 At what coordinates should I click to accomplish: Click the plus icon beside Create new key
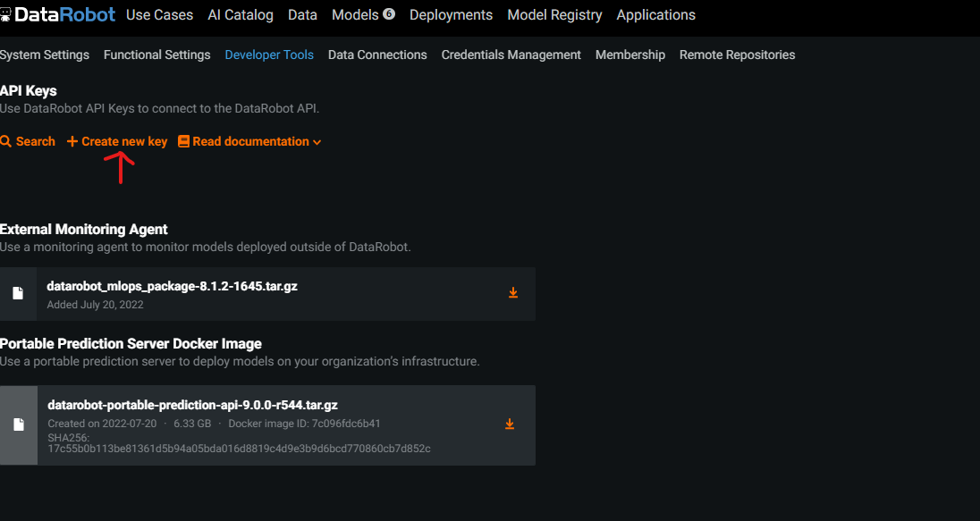(x=72, y=141)
